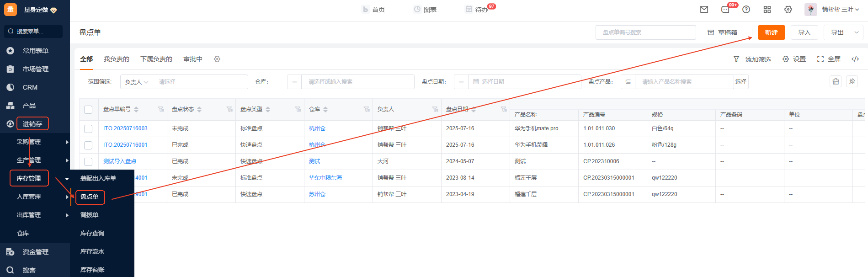868x277 pixels.
Task: Open the apps grid icon
Action: tap(767, 9)
